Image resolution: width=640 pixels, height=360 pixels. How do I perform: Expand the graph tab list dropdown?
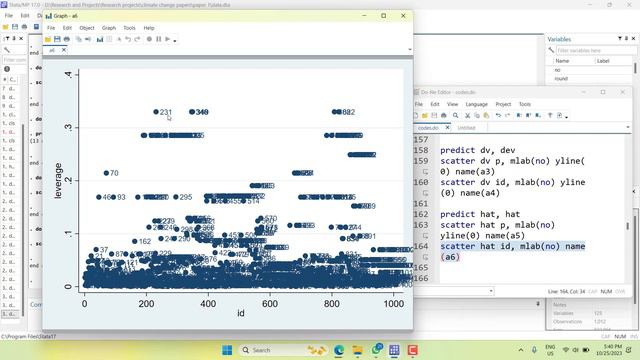409,50
